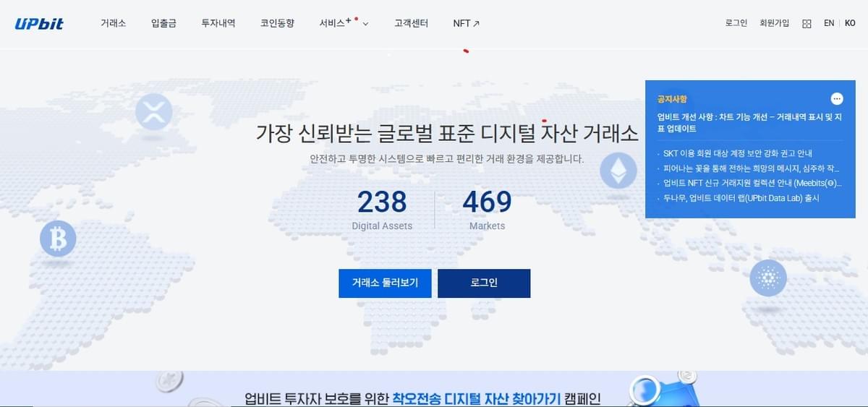Open the 업비트 개선 사항 chart notice headline

pos(750,123)
